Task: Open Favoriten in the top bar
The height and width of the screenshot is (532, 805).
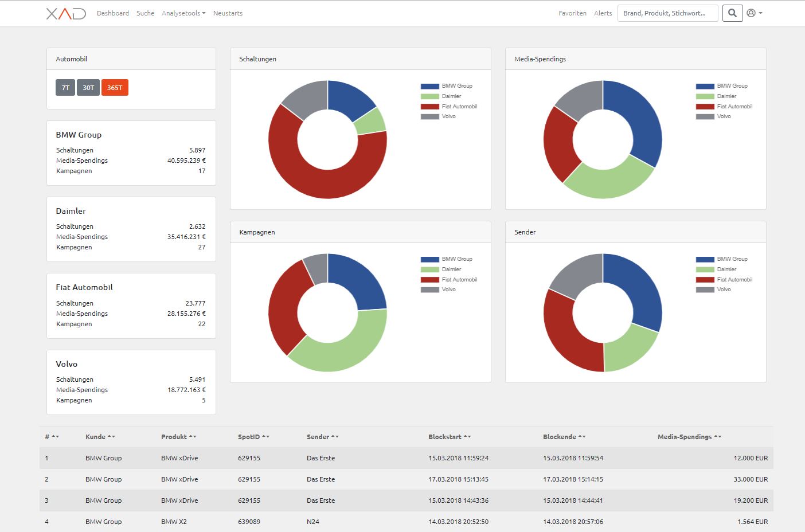Action: [572, 13]
